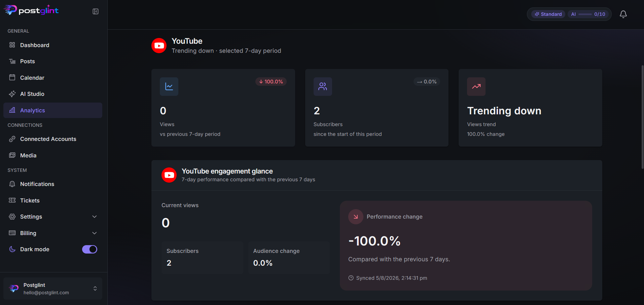
Task: Open Tickets from the sidebar
Action: coord(53,200)
